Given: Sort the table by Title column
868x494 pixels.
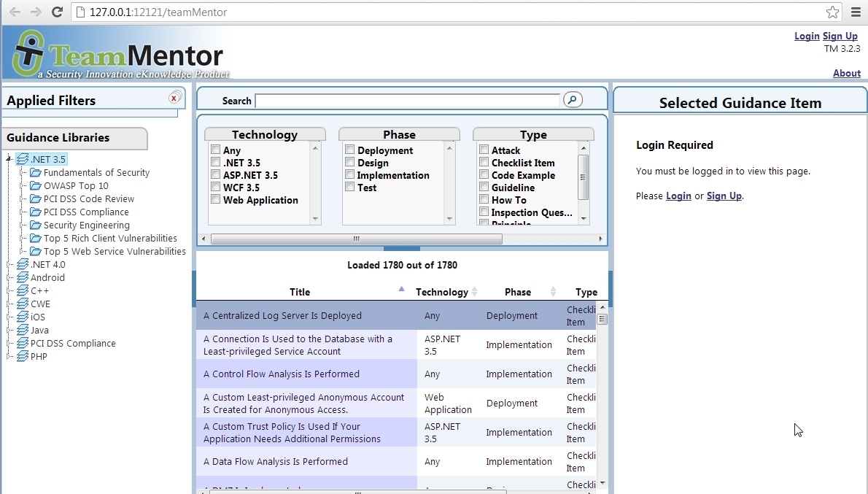Looking at the screenshot, I should (300, 292).
